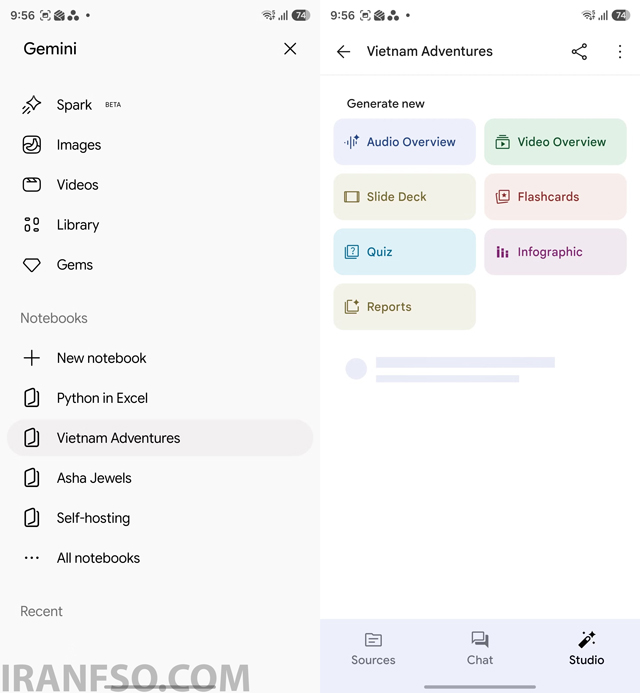The width and height of the screenshot is (640, 693).
Task: Open Spark beta from the menu
Action: point(160,105)
